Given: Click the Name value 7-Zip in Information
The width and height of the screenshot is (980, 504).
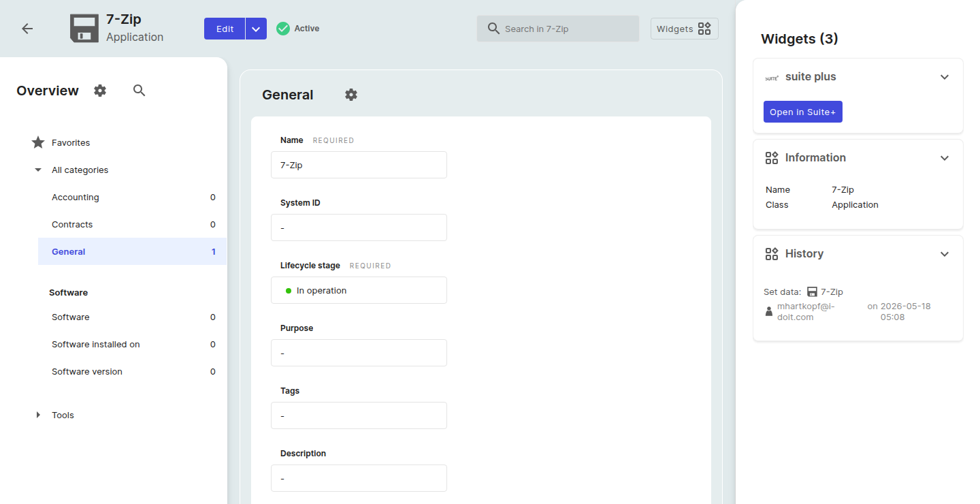Looking at the screenshot, I should tap(843, 189).
